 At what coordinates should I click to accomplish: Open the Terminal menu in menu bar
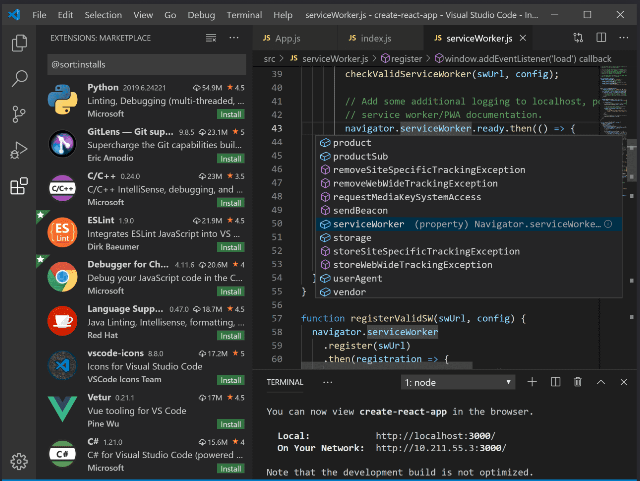pyautogui.click(x=244, y=15)
